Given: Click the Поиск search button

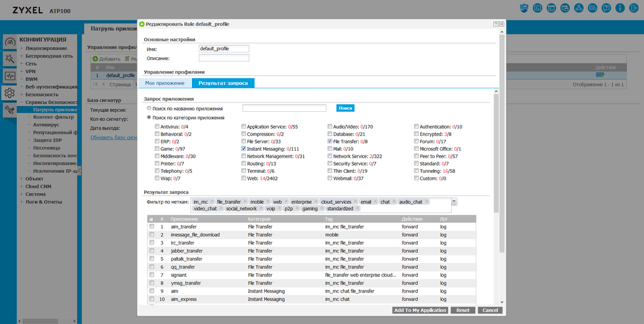Looking at the screenshot, I should point(345,108).
